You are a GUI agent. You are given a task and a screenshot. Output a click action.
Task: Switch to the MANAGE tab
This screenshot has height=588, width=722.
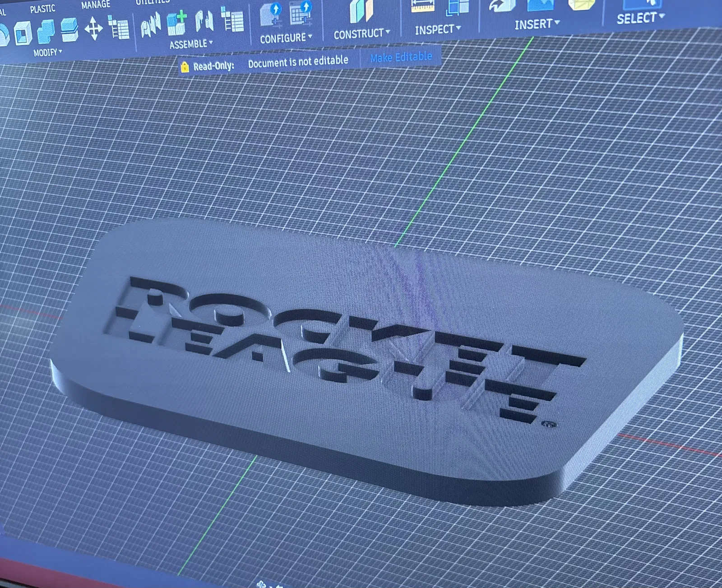pos(96,5)
